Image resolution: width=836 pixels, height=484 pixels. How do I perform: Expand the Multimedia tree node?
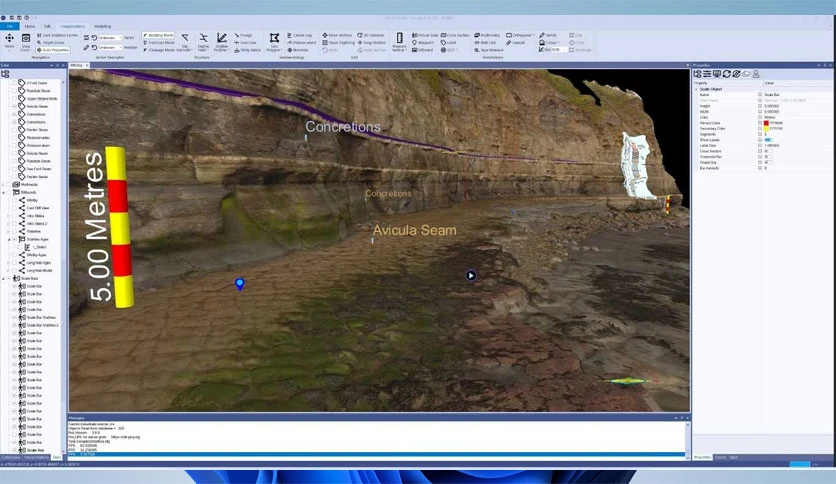click(x=4, y=184)
